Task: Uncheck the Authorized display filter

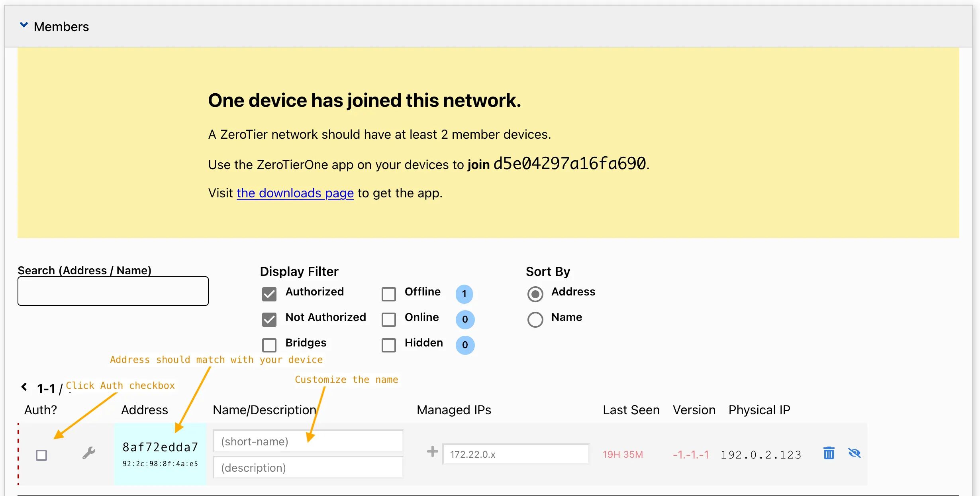Action: point(269,294)
